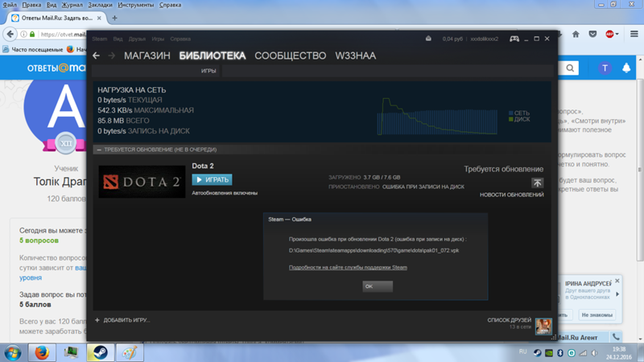Expand the Adblock Plus dropdown arrow

point(617,34)
